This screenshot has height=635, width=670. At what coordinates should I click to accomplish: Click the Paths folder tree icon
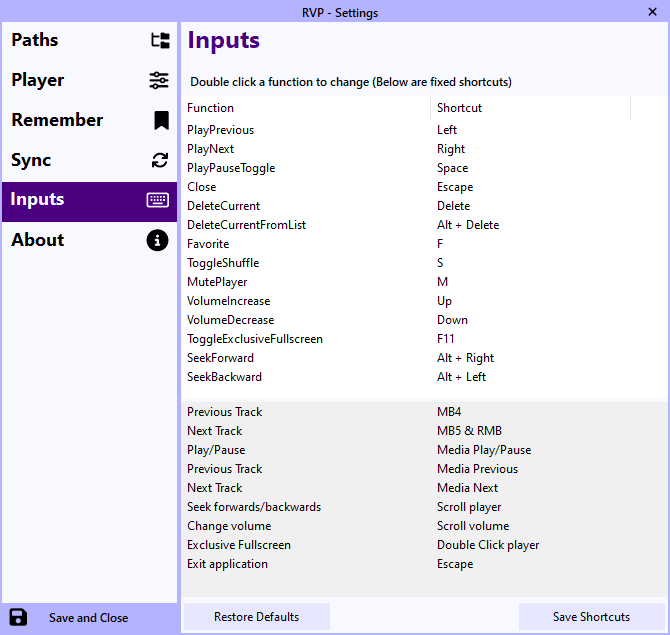[159, 41]
